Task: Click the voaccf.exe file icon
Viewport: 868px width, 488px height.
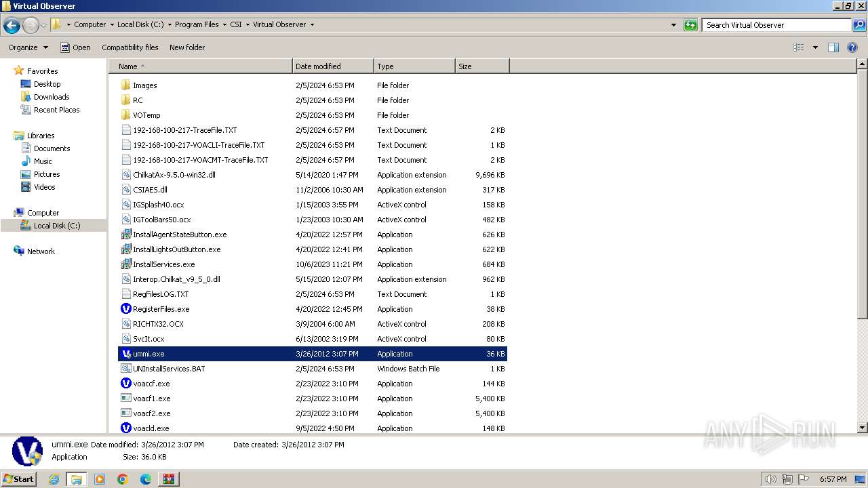Action: click(x=125, y=384)
